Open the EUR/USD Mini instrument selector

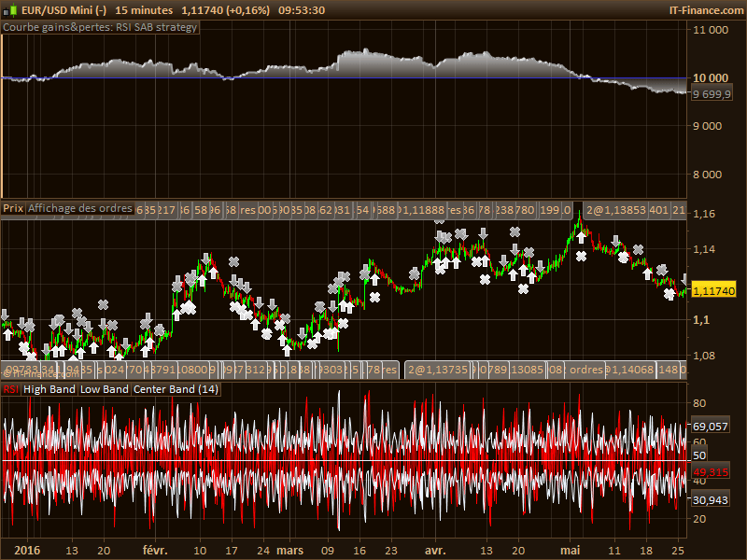[63, 10]
